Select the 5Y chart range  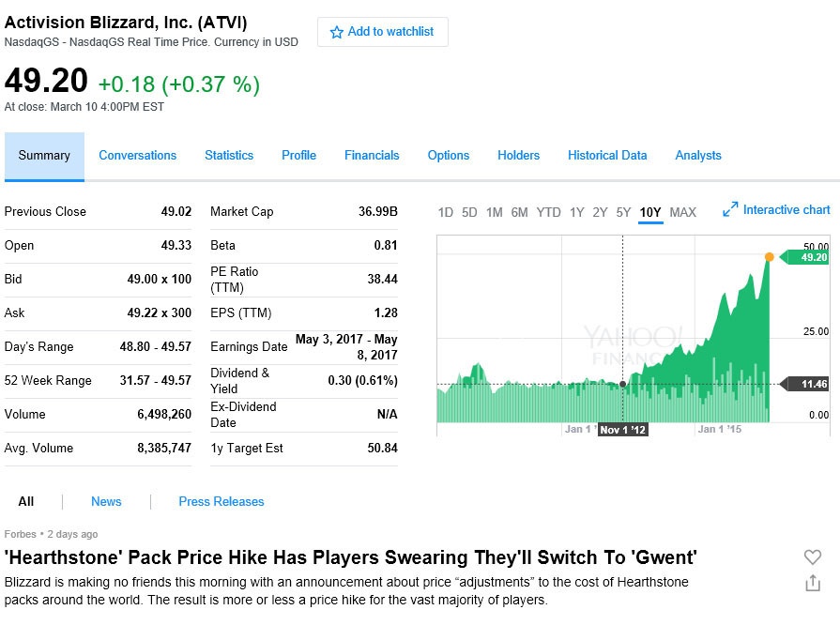pyautogui.click(x=623, y=212)
